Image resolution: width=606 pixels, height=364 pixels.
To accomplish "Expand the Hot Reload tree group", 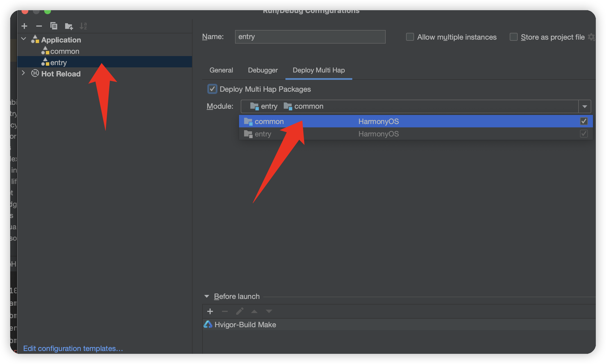I will click(23, 73).
